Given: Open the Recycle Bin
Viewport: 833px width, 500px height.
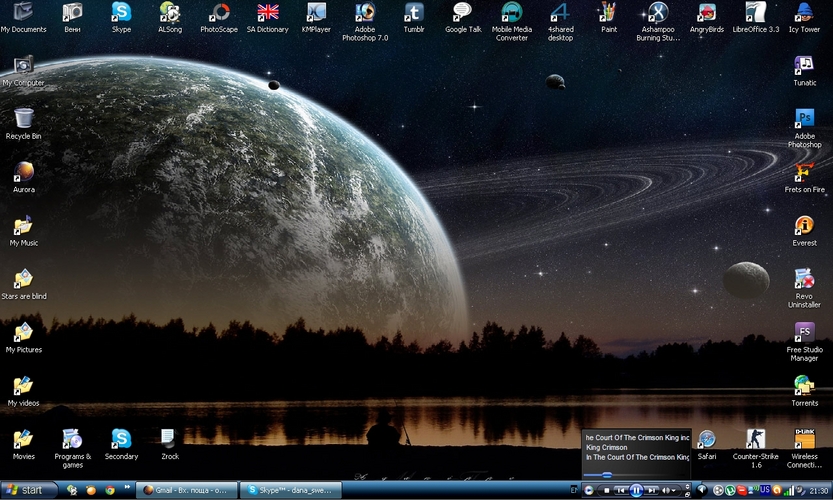Looking at the screenshot, I should pyautogui.click(x=23, y=124).
